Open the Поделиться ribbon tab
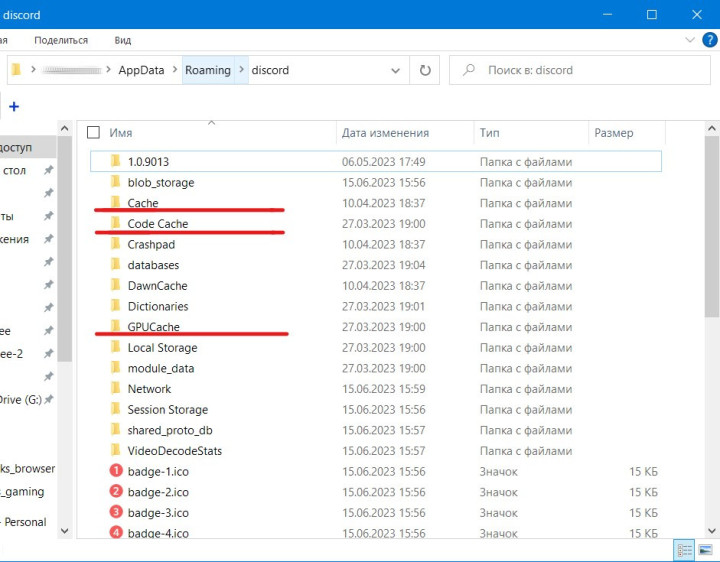Viewport: 720px width, 562px height. point(61,40)
